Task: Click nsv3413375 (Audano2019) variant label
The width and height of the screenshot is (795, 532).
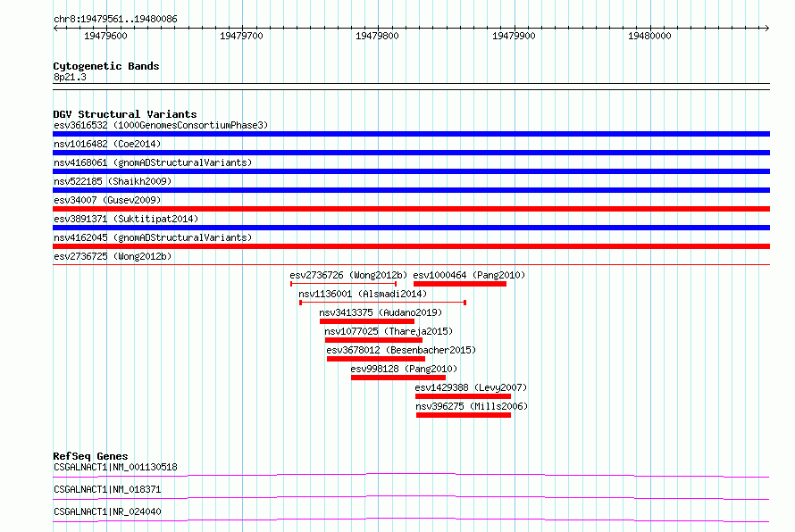Action: [381, 312]
